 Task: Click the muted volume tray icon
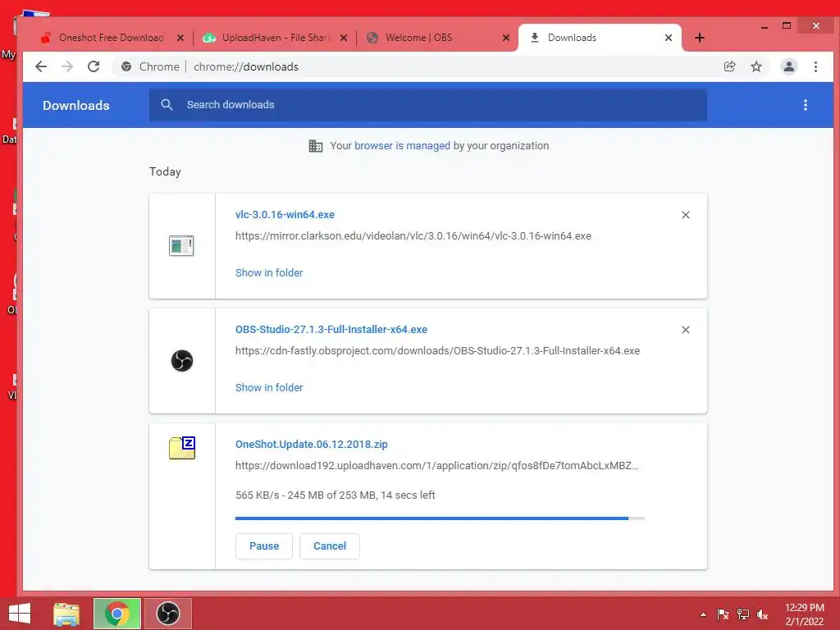tap(762, 614)
